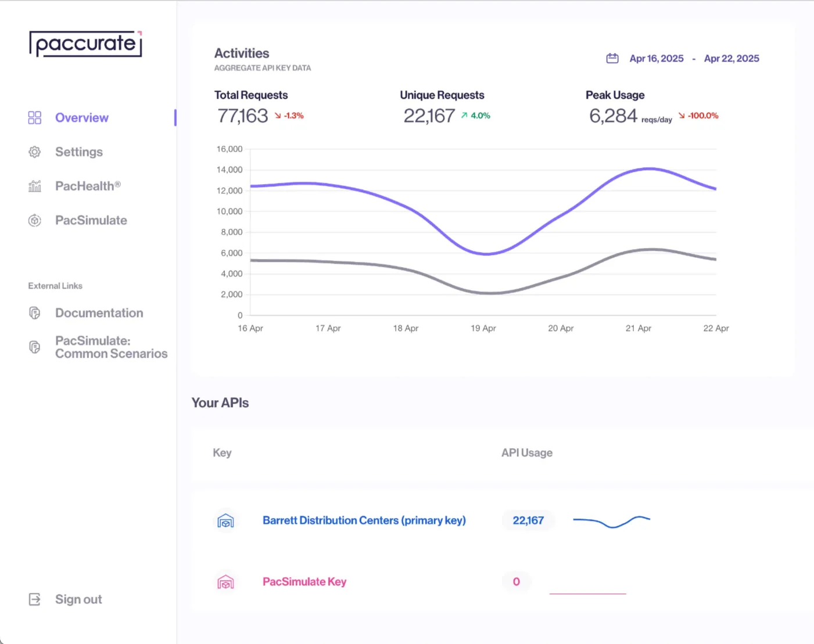The image size is (814, 644).
Task: Click the 19 Apr axis label
Action: tap(483, 328)
